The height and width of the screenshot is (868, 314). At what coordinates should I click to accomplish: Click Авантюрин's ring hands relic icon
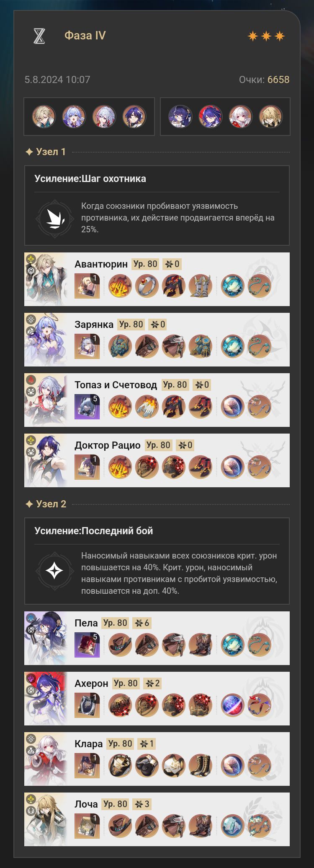click(147, 286)
